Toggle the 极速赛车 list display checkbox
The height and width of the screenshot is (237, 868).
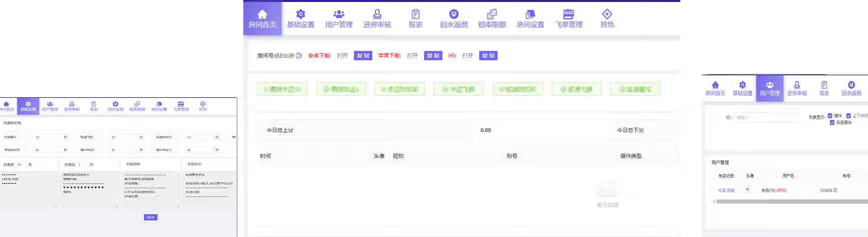coord(832,122)
